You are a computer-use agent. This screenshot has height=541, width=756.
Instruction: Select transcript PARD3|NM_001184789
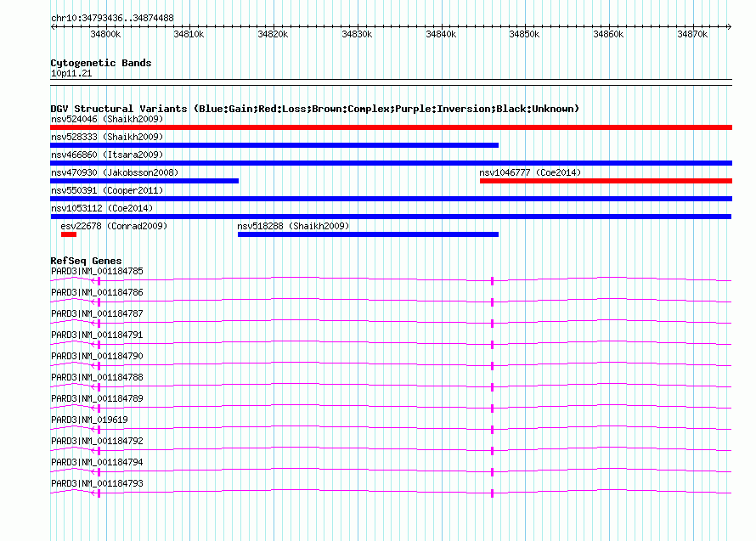pyautogui.click(x=97, y=399)
